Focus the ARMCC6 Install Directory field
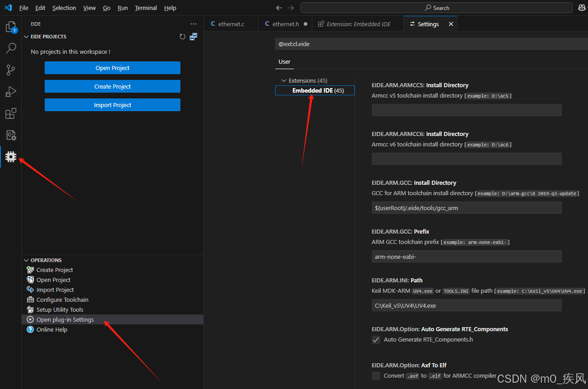This screenshot has width=588, height=389. [x=466, y=159]
